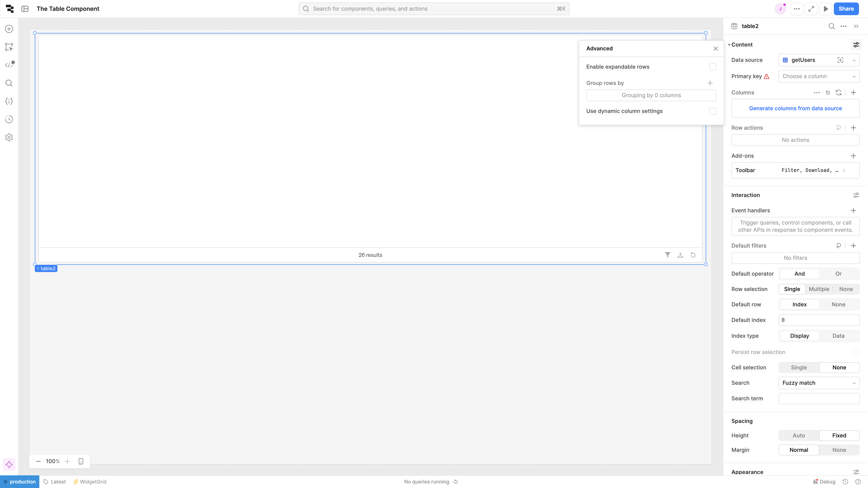Click the filter icon on the table toolbar
The image size is (868, 488).
pos(668,255)
